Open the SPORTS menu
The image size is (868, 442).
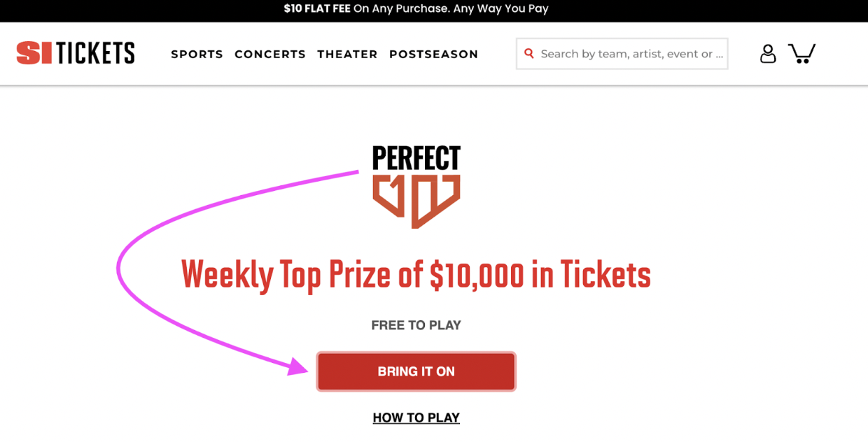coord(197,54)
